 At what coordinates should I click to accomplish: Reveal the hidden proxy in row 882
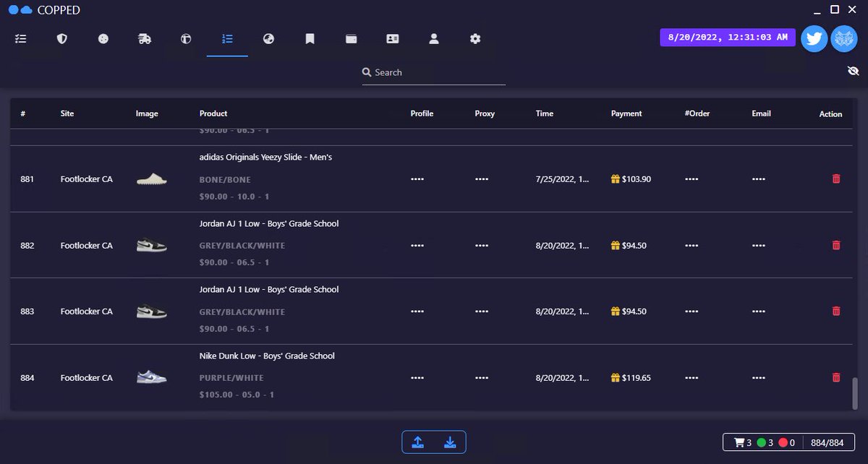click(x=482, y=245)
